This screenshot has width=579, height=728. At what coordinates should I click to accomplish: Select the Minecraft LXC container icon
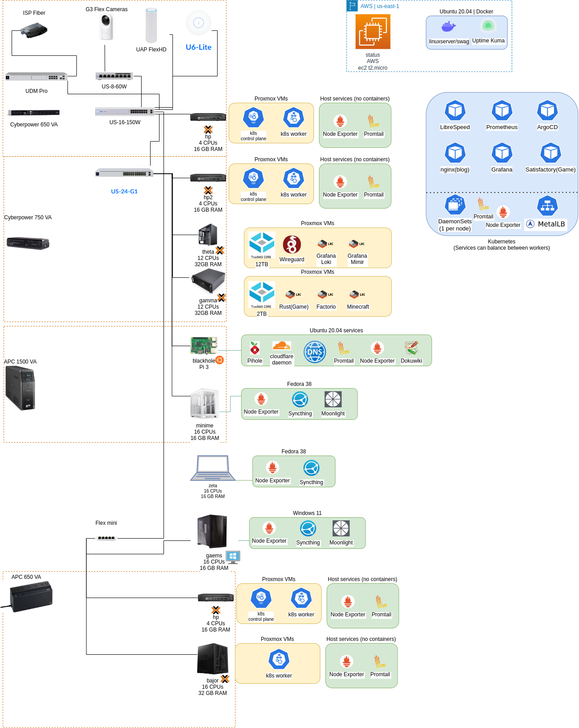(357, 294)
